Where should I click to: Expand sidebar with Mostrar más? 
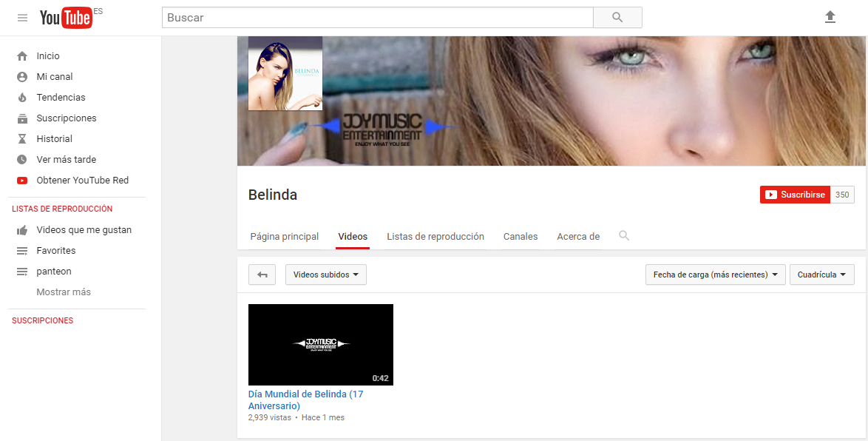pos(64,292)
